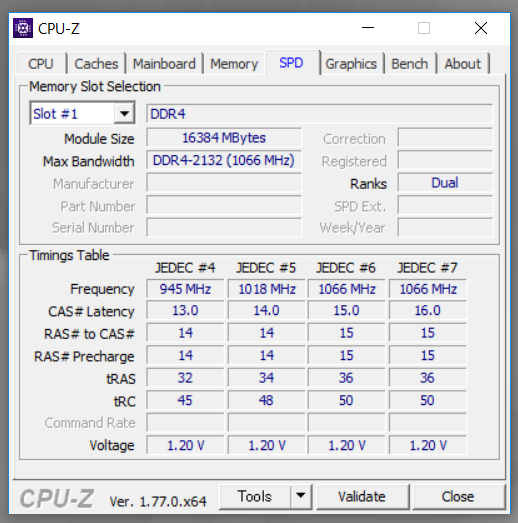Click the JEDEC #5 column header
Image resolution: width=518 pixels, height=523 pixels.
(x=266, y=268)
